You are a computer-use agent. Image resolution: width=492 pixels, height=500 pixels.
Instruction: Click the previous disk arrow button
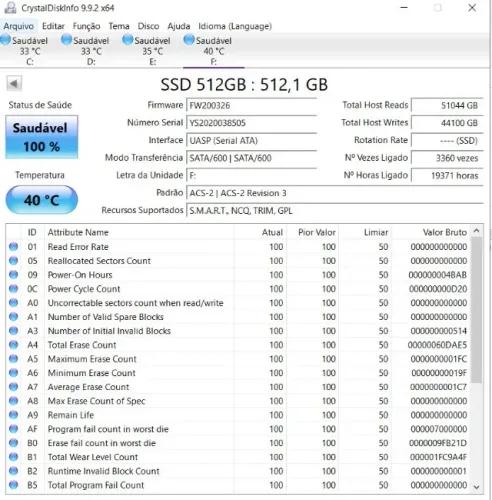point(14,83)
